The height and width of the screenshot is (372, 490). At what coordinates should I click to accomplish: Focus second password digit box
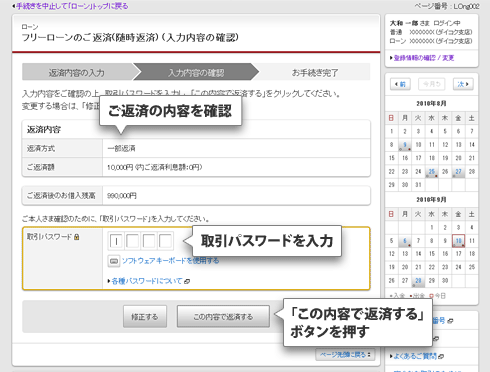point(132,241)
